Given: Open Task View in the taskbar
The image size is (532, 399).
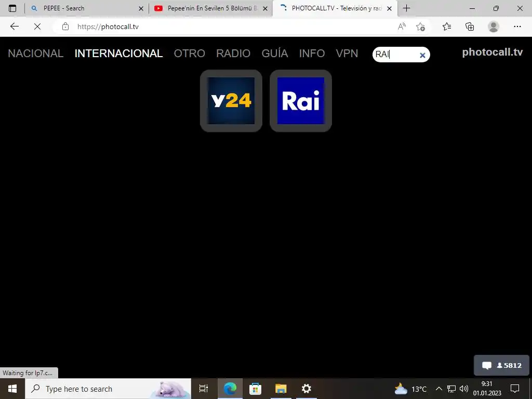Looking at the screenshot, I should coord(204,389).
